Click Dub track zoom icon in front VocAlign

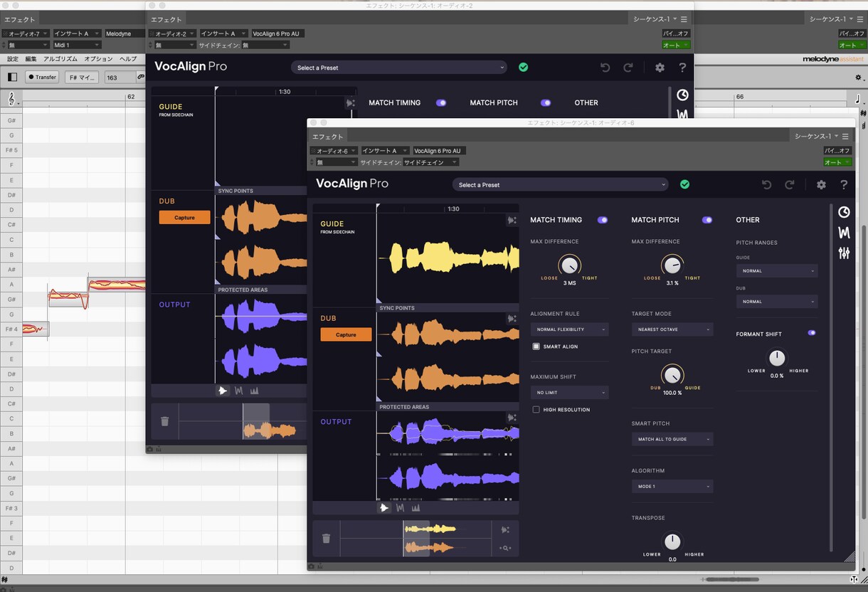tap(512, 319)
